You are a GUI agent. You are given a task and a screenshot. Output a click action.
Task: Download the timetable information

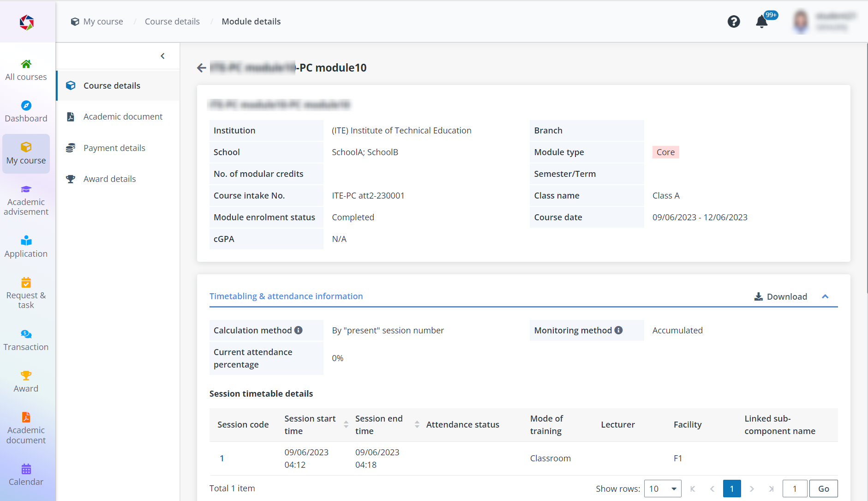tap(780, 296)
